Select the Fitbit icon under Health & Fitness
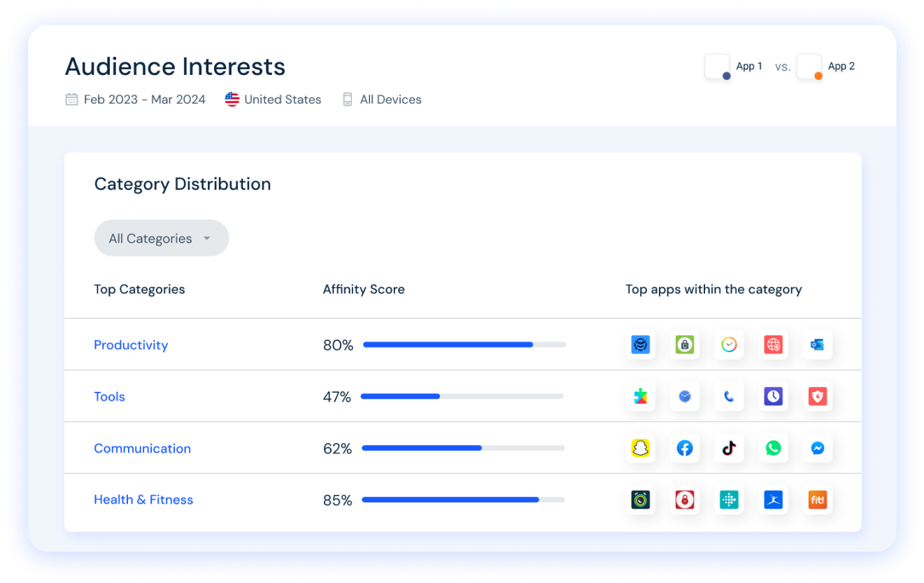Image resolution: width=924 pixels, height=583 pixels. coord(730,500)
